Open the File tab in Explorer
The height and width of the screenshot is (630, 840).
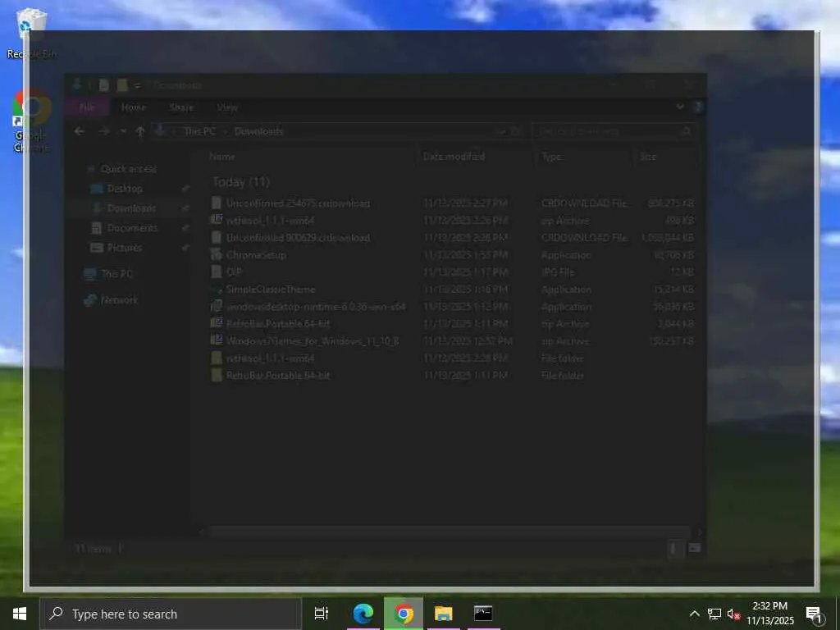point(87,107)
